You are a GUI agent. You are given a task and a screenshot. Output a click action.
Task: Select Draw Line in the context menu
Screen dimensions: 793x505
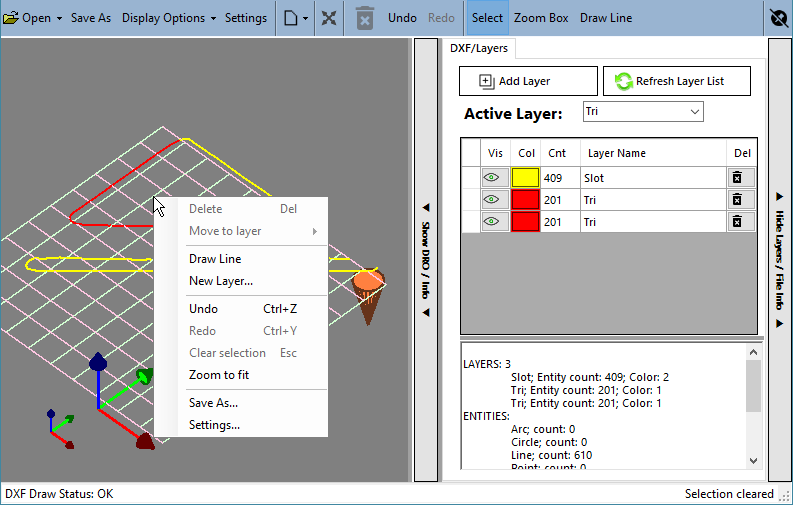coord(241,259)
